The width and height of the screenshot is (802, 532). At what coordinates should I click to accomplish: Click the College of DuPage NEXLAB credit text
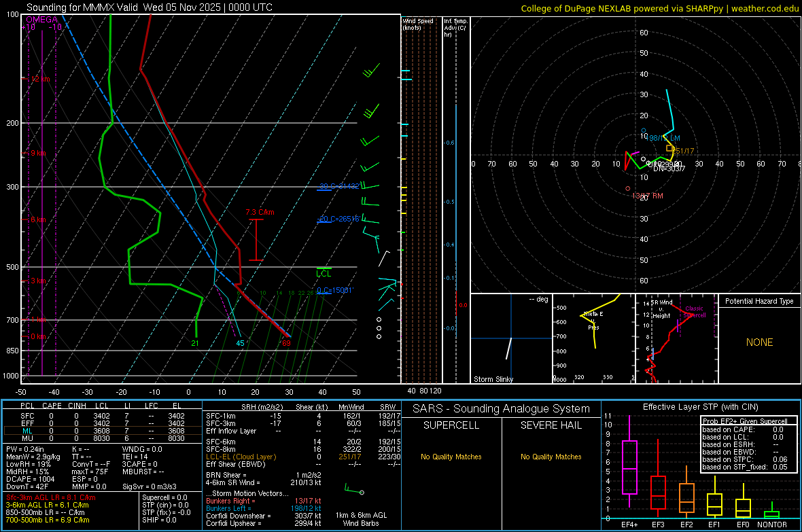tap(659, 8)
